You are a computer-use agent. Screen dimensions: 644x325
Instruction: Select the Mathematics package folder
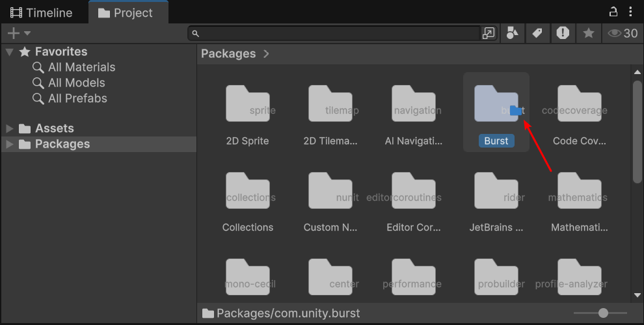[580, 190]
